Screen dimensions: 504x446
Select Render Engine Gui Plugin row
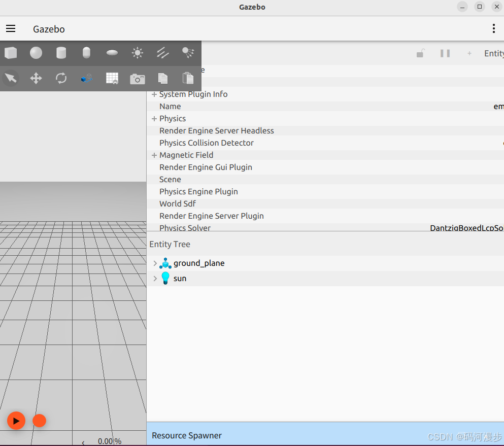(325, 167)
